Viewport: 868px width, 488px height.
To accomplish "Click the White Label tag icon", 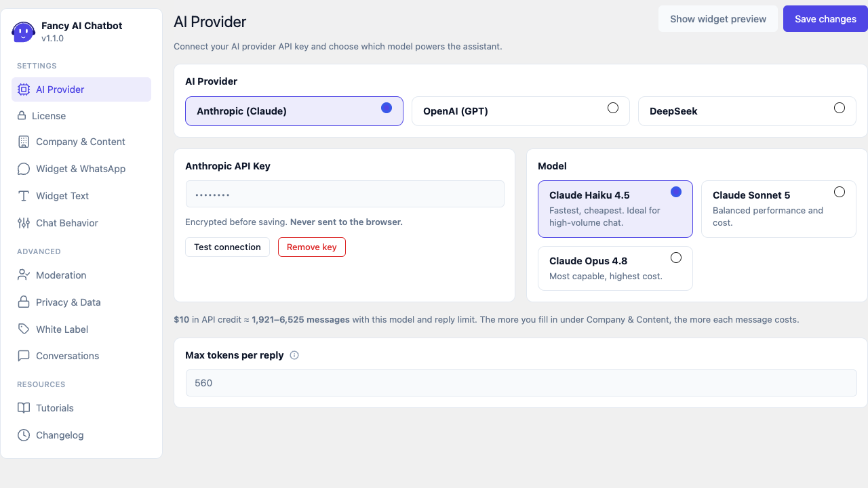I will (x=24, y=329).
